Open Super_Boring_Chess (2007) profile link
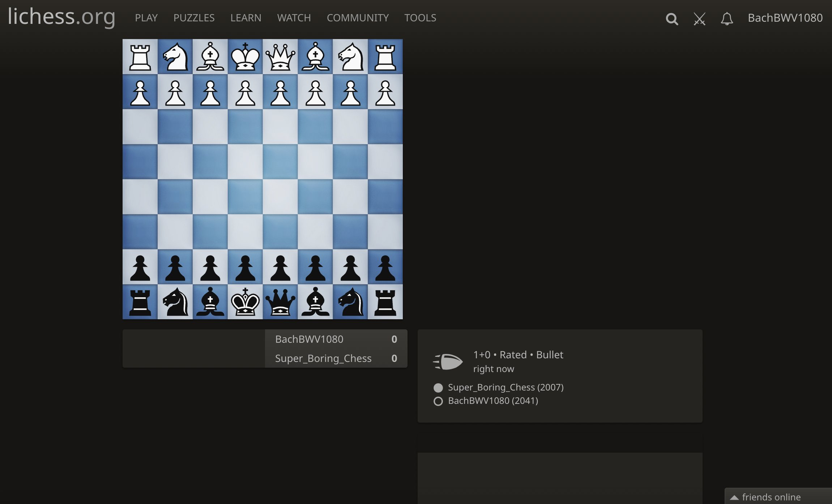832x504 pixels. click(x=506, y=387)
